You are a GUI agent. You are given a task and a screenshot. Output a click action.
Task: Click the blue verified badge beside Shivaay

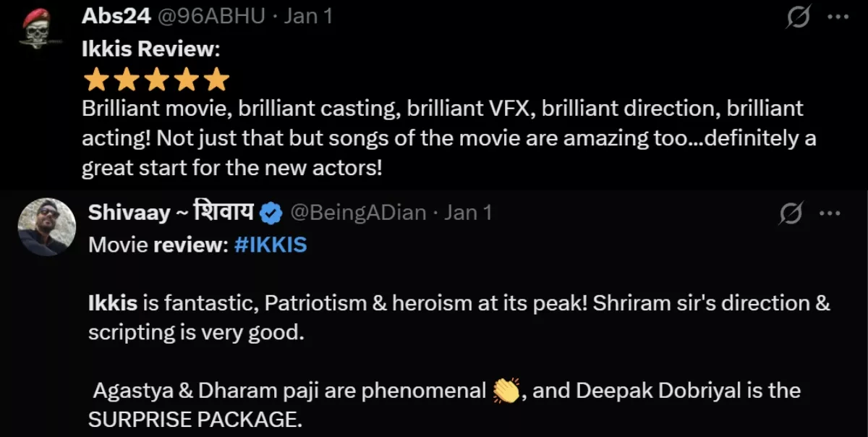click(x=270, y=212)
